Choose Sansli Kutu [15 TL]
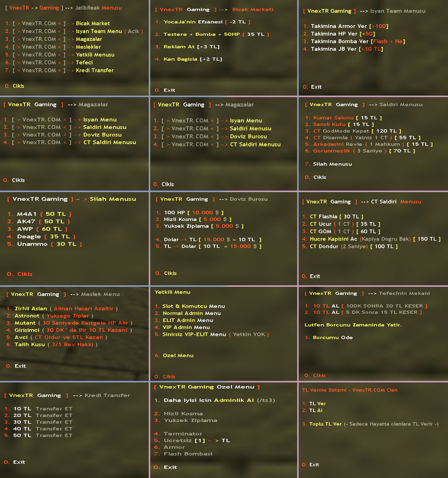The width and height of the screenshot is (448, 478). click(340, 124)
